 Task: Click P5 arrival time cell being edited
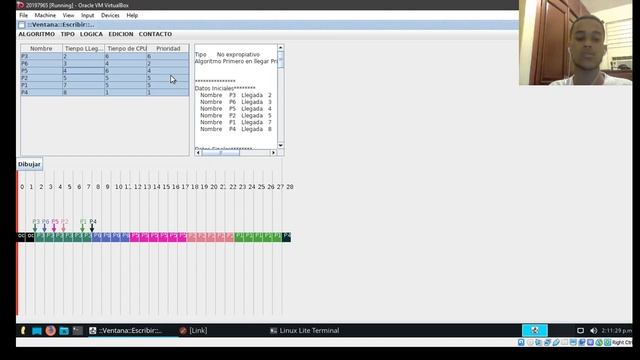click(x=84, y=71)
